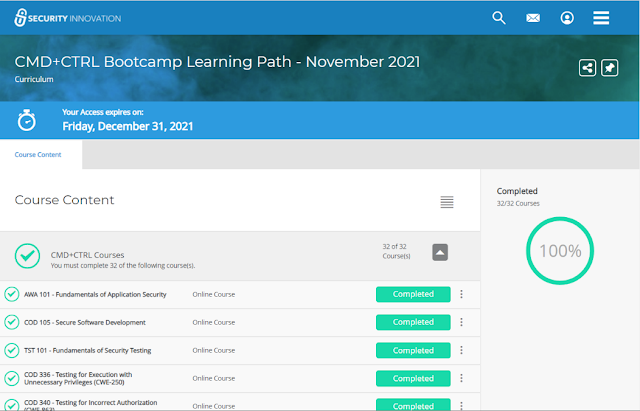This screenshot has width=640, height=411.
Task: Switch course list view layout icon
Action: (447, 202)
